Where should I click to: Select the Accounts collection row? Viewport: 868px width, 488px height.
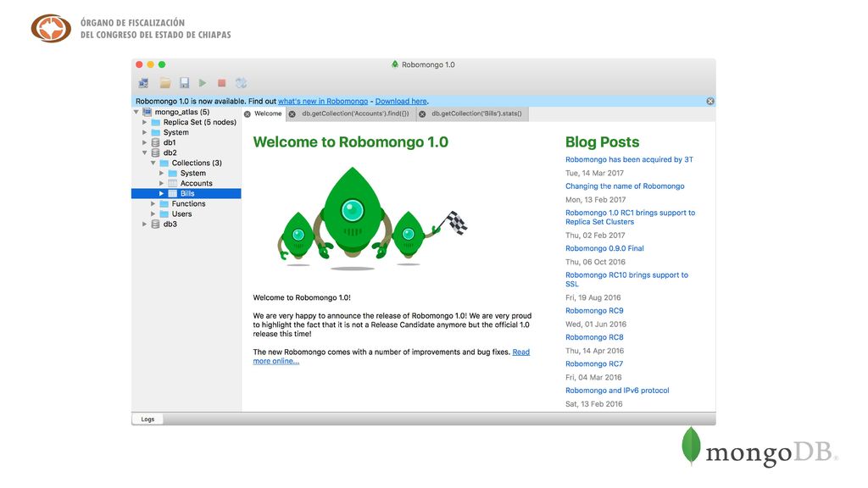coord(186,183)
